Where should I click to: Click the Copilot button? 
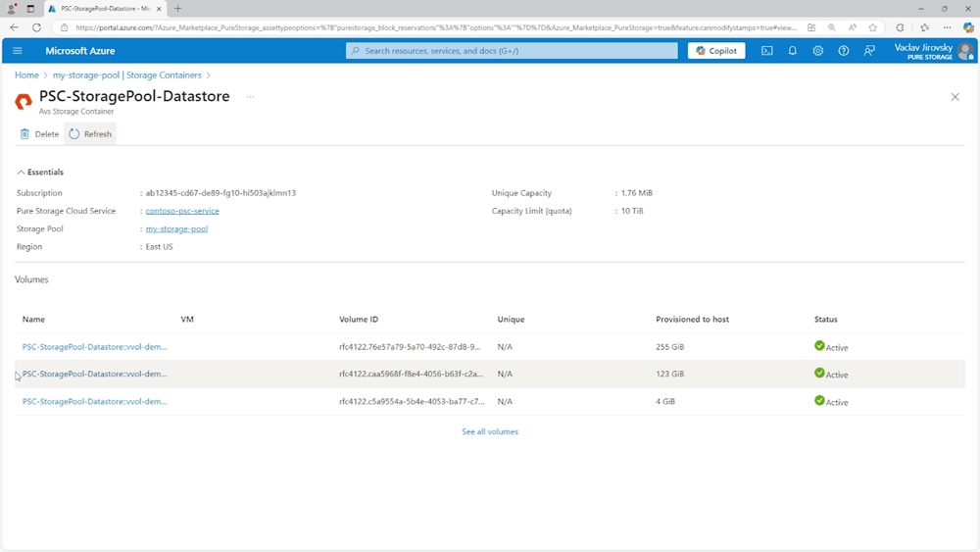pos(716,51)
